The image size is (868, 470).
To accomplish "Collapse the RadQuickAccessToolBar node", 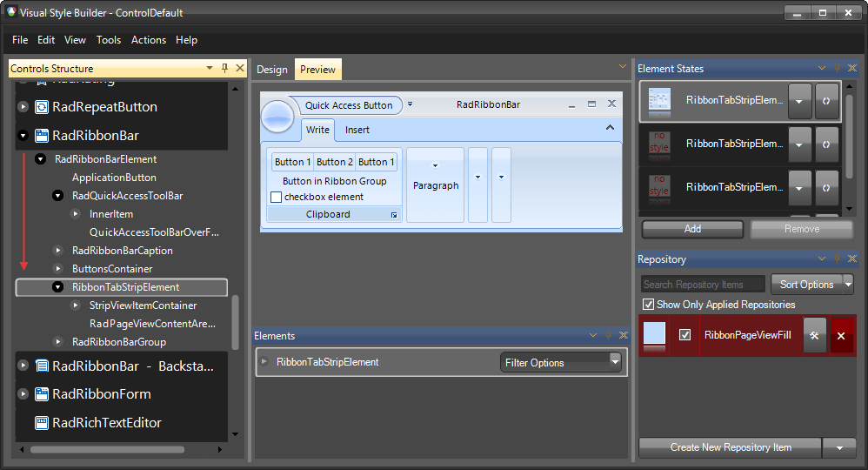I will point(57,196).
